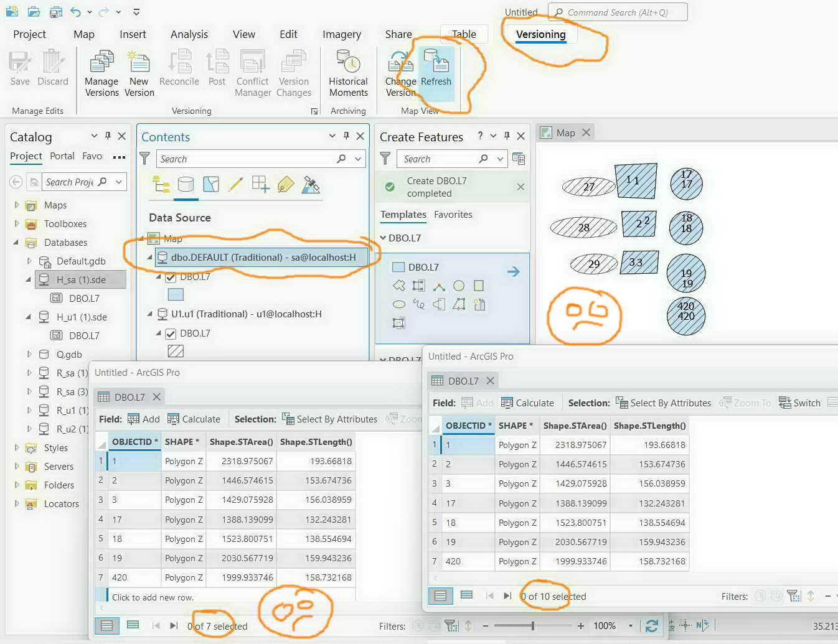Switch to the Portal tab in Catalog
This screenshot has height=644, width=838.
[x=62, y=156]
